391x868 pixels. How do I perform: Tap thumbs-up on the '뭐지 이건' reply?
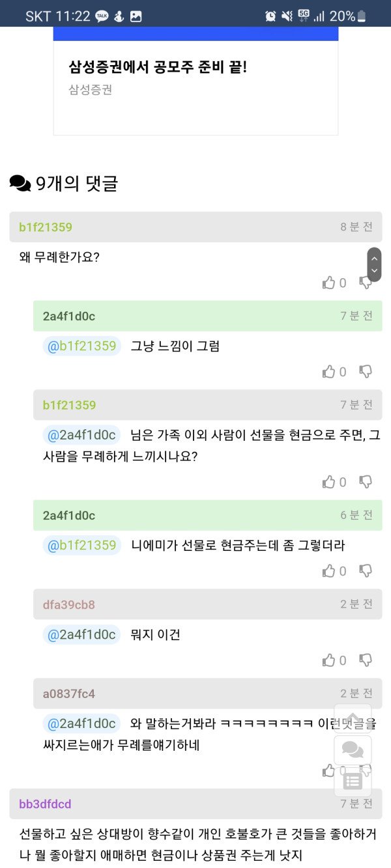tap(329, 660)
